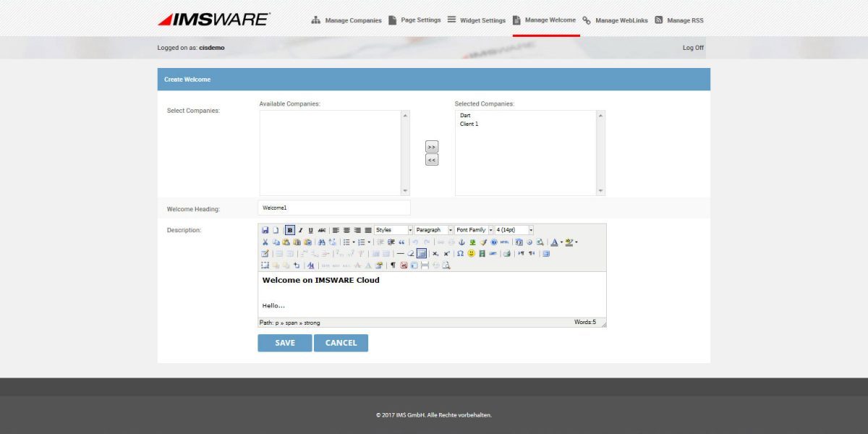Select the insert/edit link icon

coord(441,242)
